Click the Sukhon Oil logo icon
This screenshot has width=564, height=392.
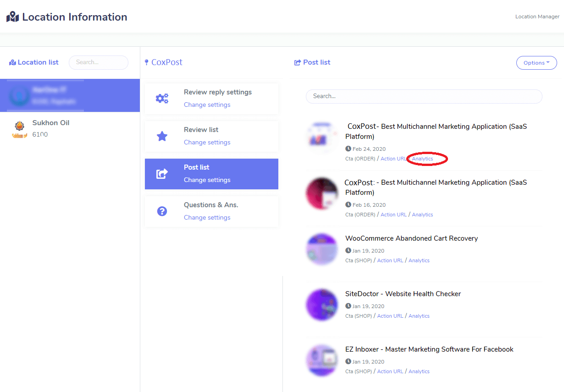(x=19, y=129)
